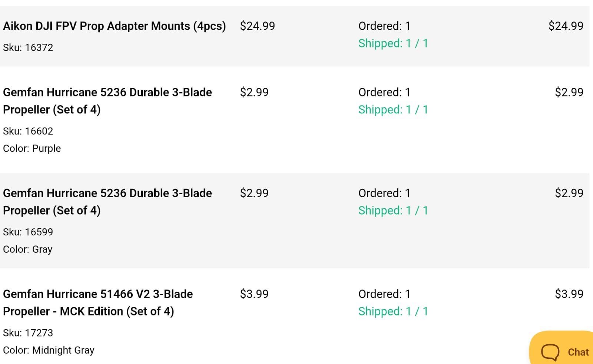Click Sku: 16599 text
The height and width of the screenshot is (364, 593).
[x=28, y=232]
